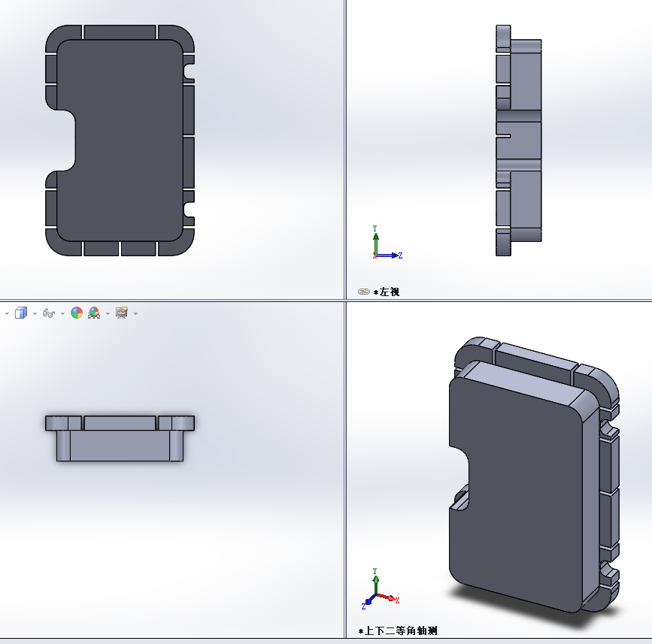Click the Hide/Show Items glasses icon
This screenshot has width=652, height=644.
tap(49, 313)
